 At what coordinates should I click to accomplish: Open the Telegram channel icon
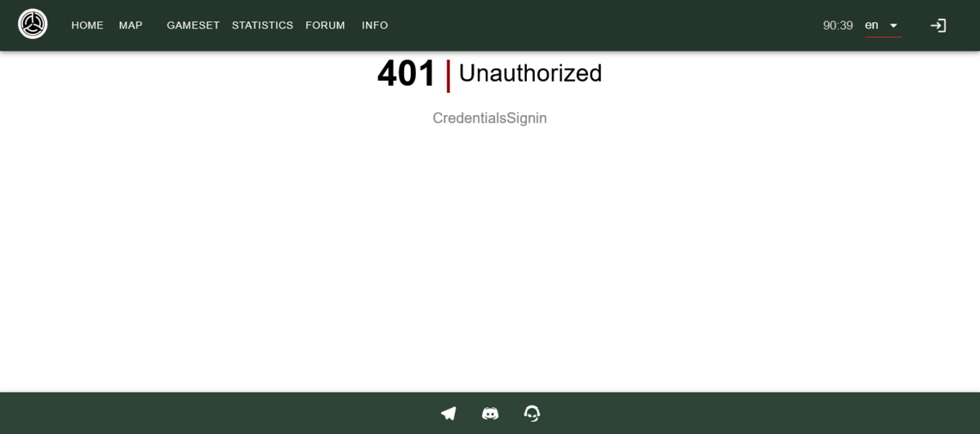(448, 414)
